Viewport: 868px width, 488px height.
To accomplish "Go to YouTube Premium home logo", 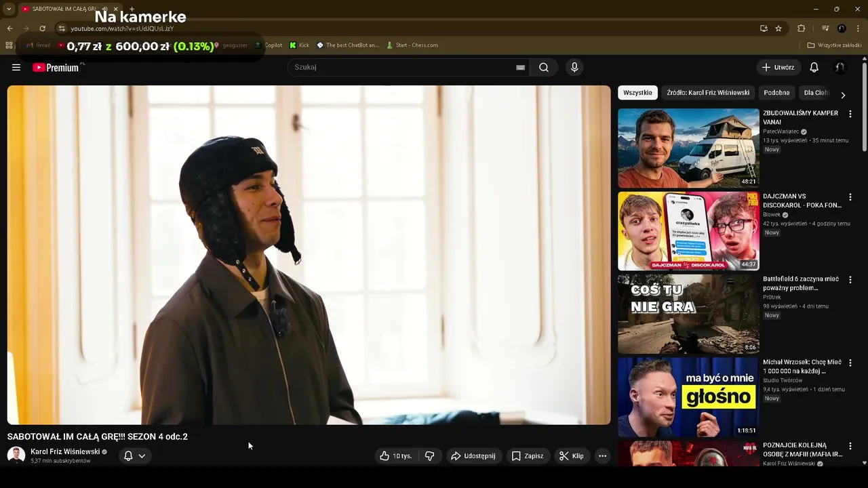I will click(x=56, y=67).
